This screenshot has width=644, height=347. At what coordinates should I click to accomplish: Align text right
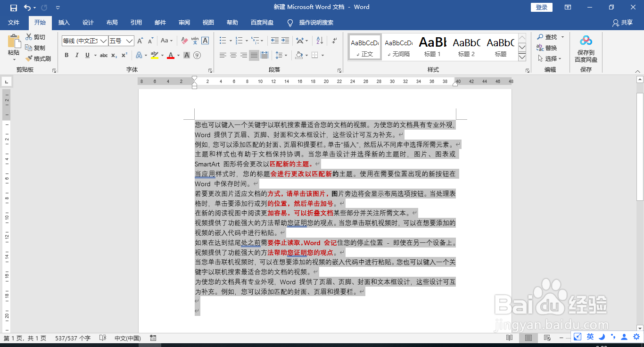tap(244, 55)
